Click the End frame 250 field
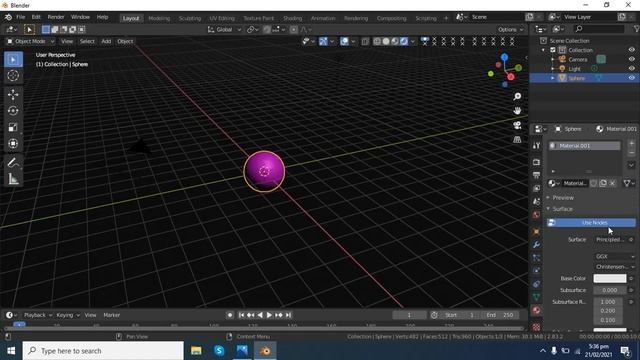 [x=500, y=315]
